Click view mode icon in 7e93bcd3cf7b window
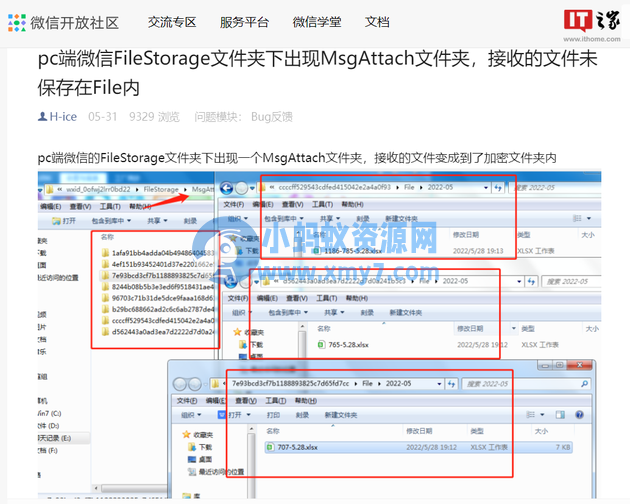This screenshot has height=504, width=630. (531, 414)
